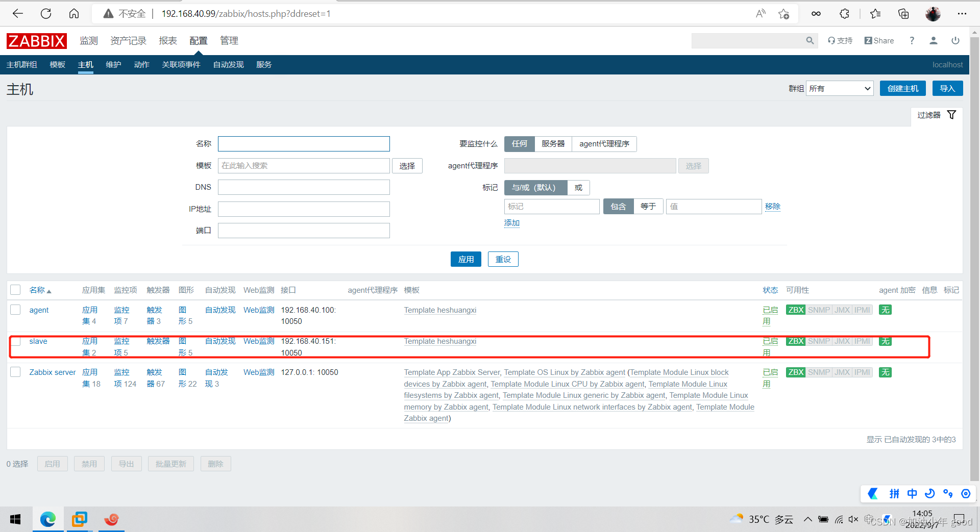Click the 重设 filter button
This screenshot has width=980, height=532.
(x=503, y=259)
